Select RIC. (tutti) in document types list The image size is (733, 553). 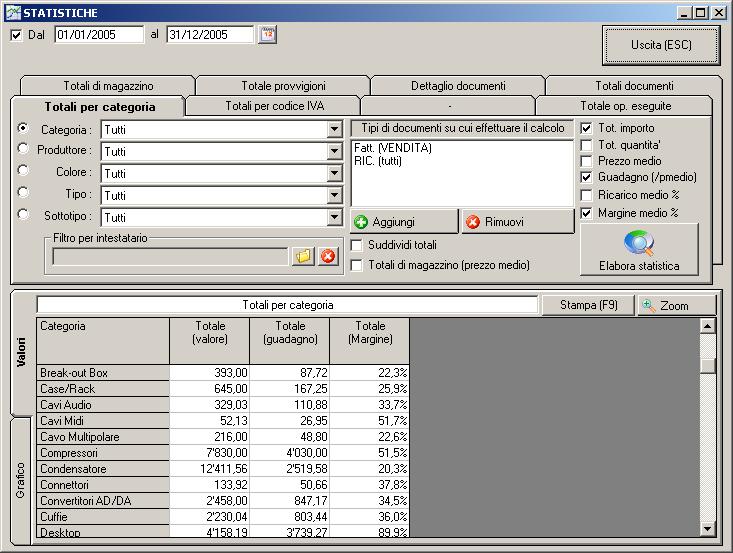[x=378, y=161]
